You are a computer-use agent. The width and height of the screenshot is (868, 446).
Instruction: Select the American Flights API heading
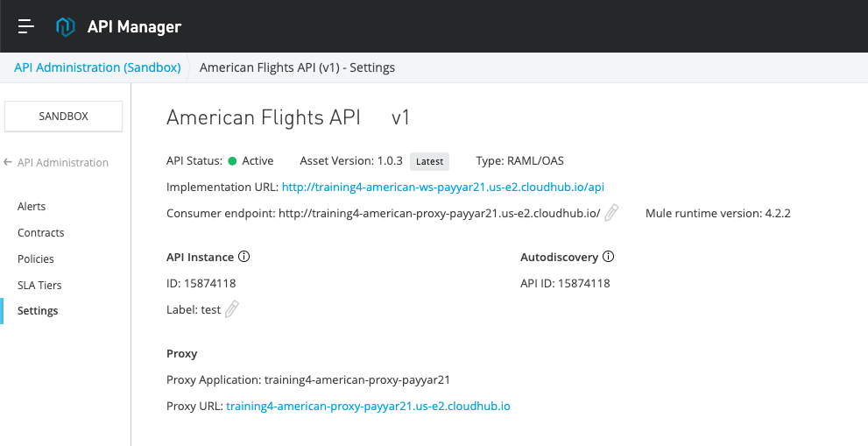(264, 117)
